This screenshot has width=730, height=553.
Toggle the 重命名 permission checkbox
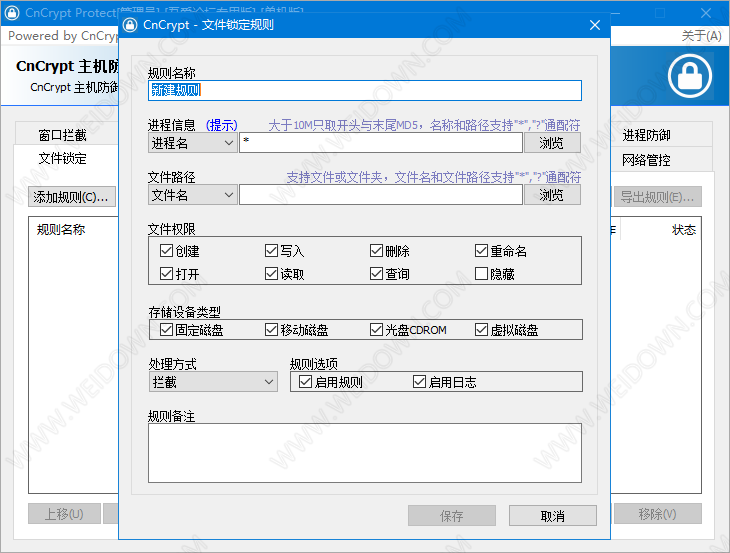coord(481,251)
